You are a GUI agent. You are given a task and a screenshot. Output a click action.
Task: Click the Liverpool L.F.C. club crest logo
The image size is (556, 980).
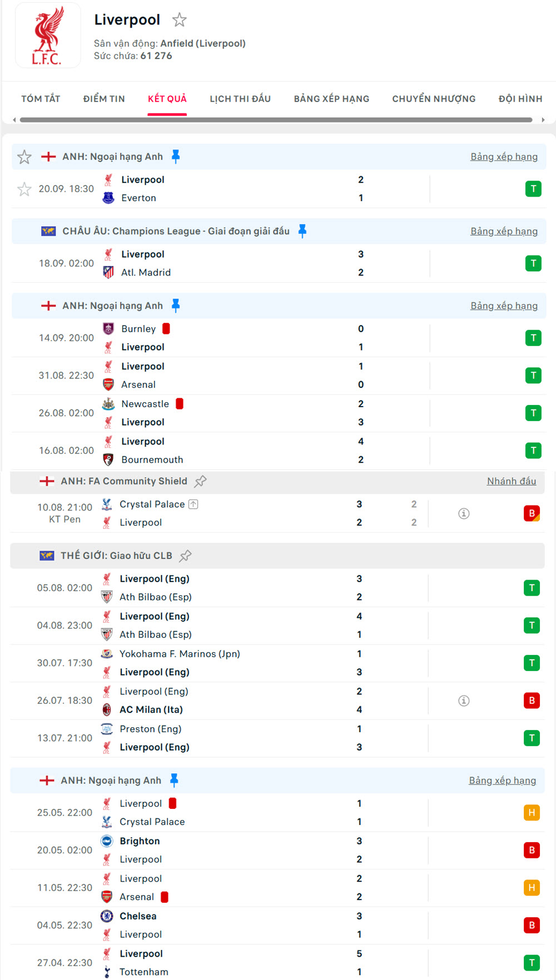pyautogui.click(x=47, y=35)
